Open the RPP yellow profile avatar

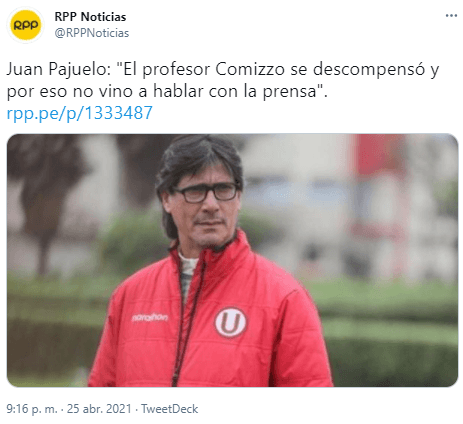click(x=25, y=25)
